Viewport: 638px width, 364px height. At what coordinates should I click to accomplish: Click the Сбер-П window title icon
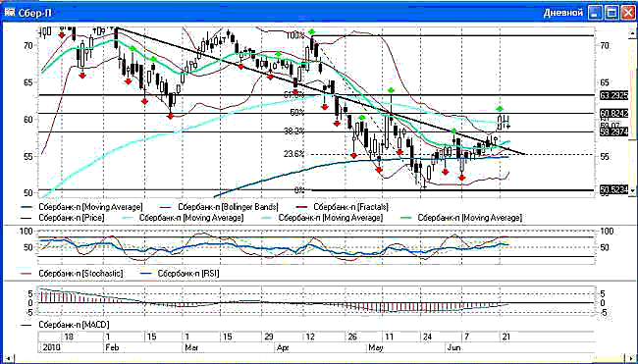click(9, 12)
